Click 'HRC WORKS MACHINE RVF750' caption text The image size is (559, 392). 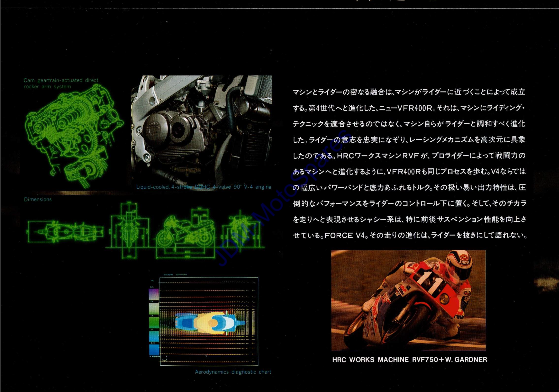tap(409, 360)
